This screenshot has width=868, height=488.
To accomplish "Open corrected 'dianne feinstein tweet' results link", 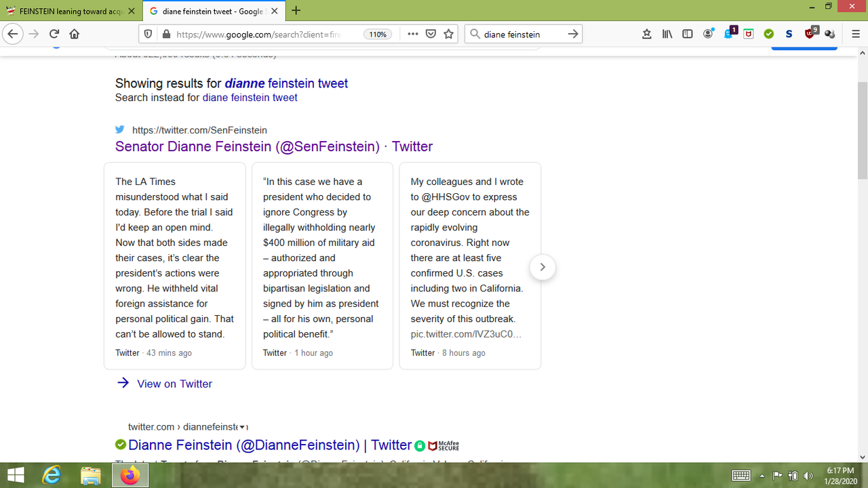I will point(286,83).
